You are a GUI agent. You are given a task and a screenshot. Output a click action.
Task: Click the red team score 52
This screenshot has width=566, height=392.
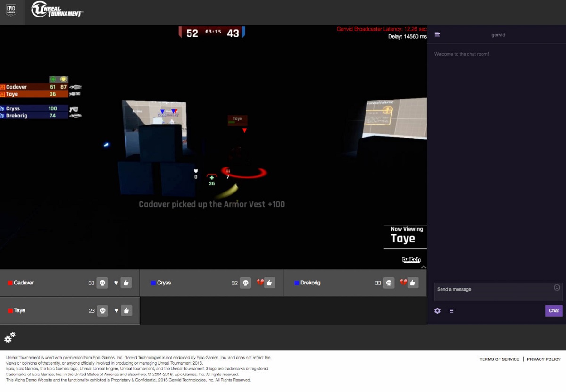pos(192,33)
